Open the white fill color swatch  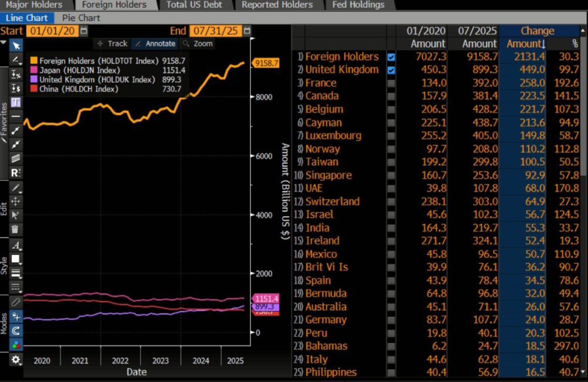(x=16, y=259)
